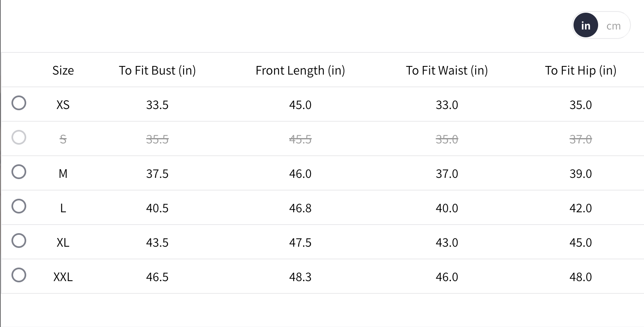Select the 'in' inches unit option
Screen dimensions: 644x327
click(585, 26)
